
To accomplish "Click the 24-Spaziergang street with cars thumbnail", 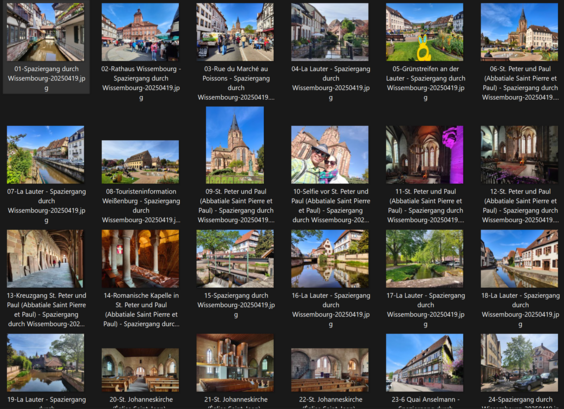I will (519, 363).
